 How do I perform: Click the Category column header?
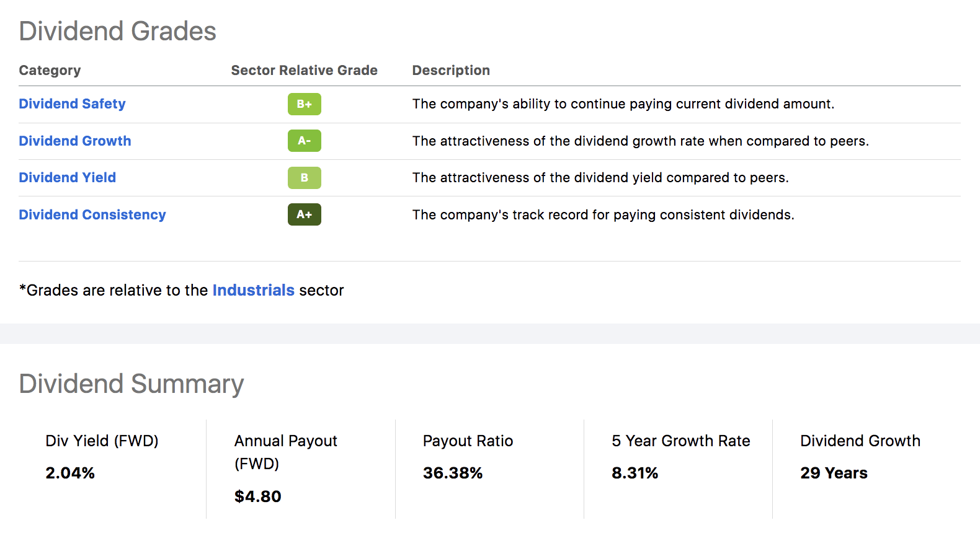(50, 71)
